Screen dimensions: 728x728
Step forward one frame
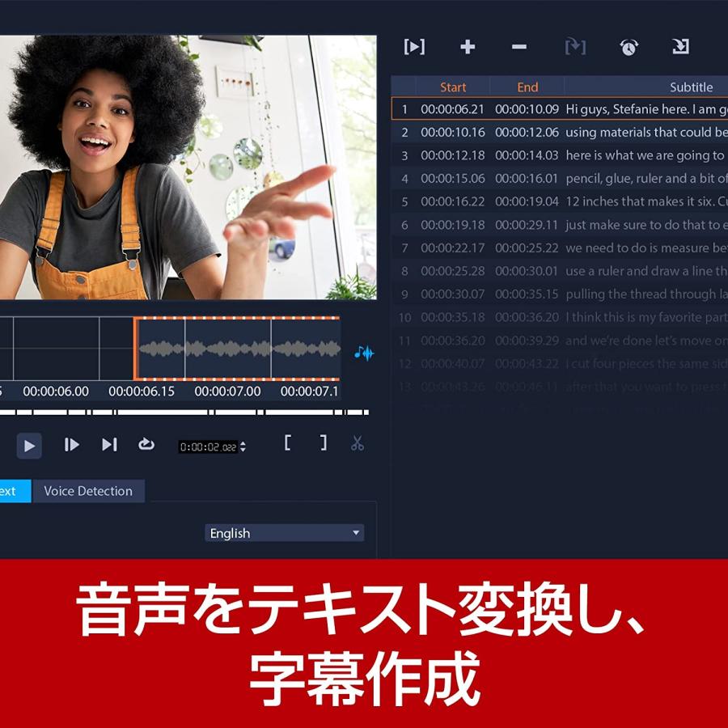(71, 444)
